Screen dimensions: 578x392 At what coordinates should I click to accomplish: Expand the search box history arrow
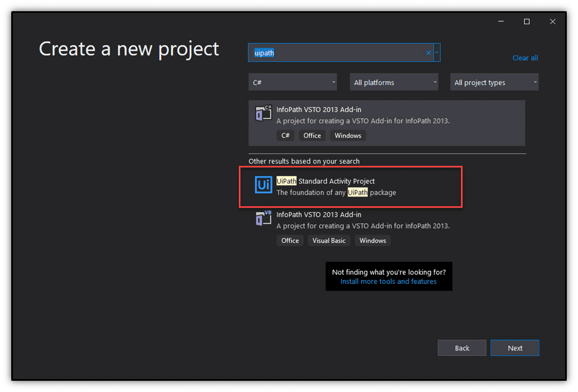437,52
